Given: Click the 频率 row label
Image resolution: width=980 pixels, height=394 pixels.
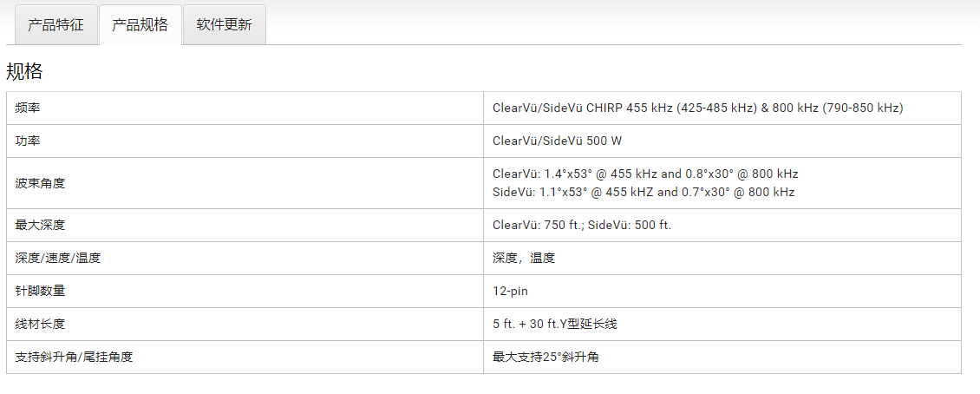Looking at the screenshot, I should click(x=28, y=108).
